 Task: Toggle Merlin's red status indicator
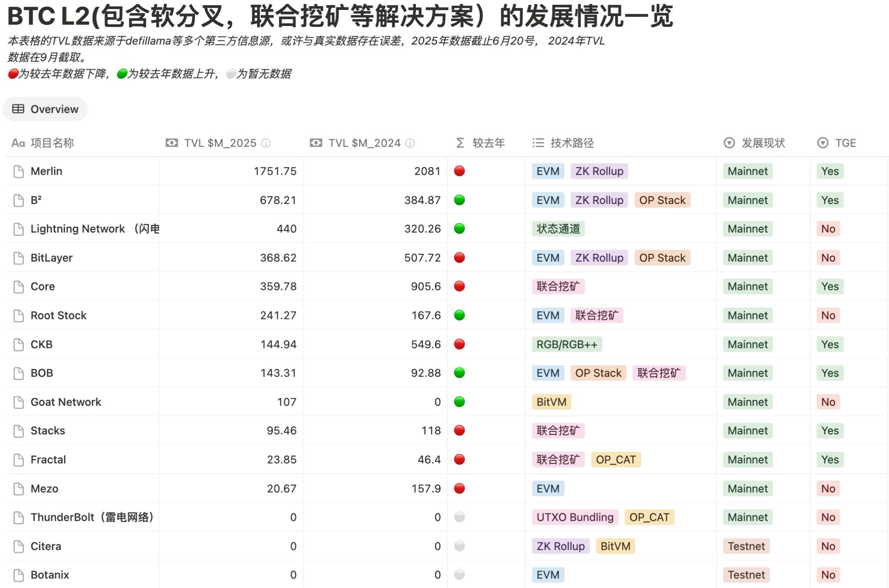point(459,171)
